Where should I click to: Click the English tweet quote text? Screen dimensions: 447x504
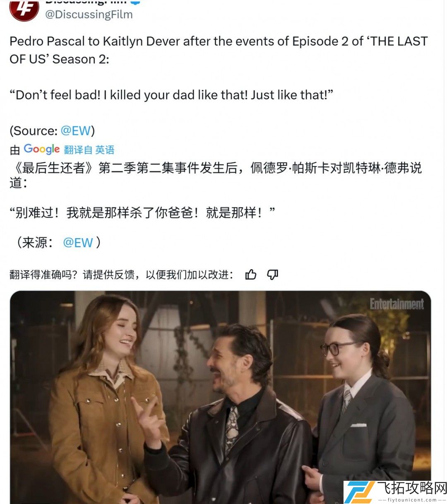171,95
